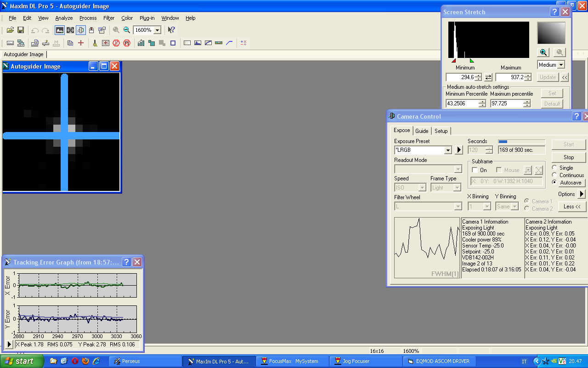Click the red plus crosshair toolbar icon
This screenshot has width=588, height=368.
81,43
